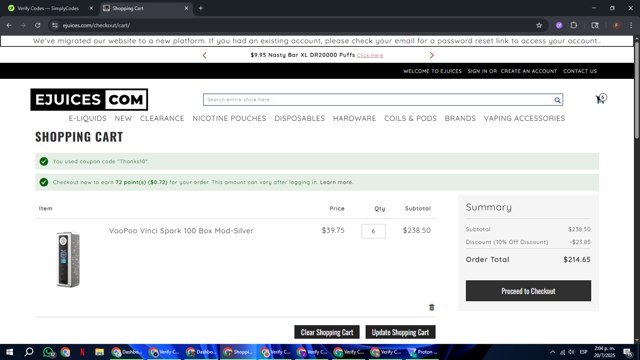Open the browser profile avatar
This screenshot has height=360, width=640.
(x=616, y=25)
